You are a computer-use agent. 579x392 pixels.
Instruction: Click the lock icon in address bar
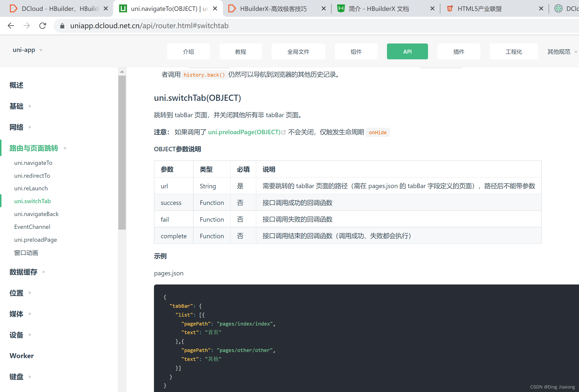[x=62, y=26]
